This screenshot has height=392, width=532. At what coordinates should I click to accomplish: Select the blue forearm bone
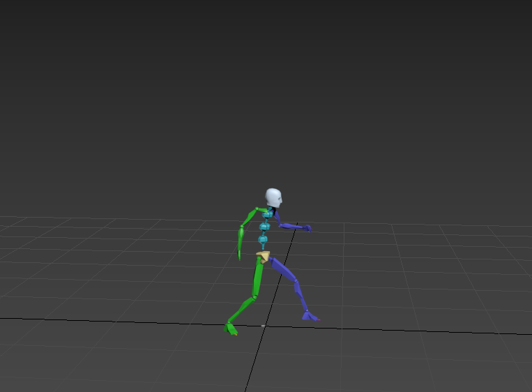(x=292, y=226)
